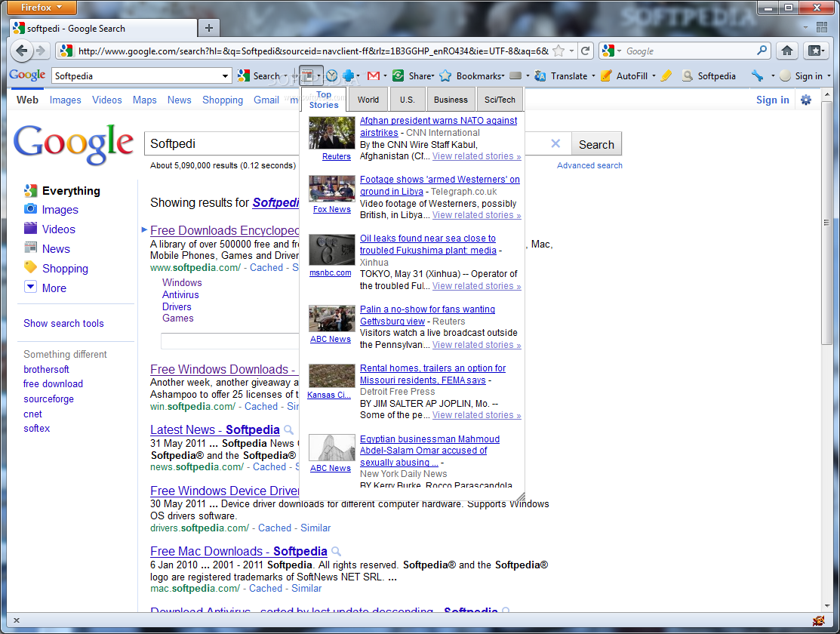Click the page vertical scrollbar down arrow
Image resolution: width=840 pixels, height=634 pixels.
827,605
